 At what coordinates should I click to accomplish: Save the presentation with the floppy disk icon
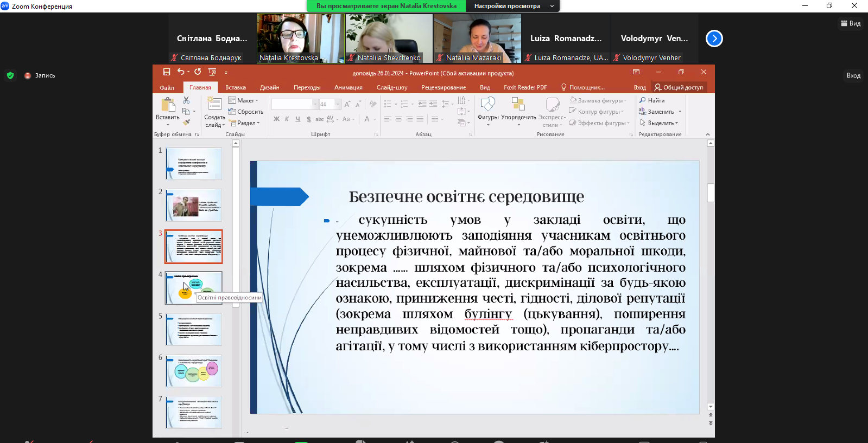tap(167, 72)
